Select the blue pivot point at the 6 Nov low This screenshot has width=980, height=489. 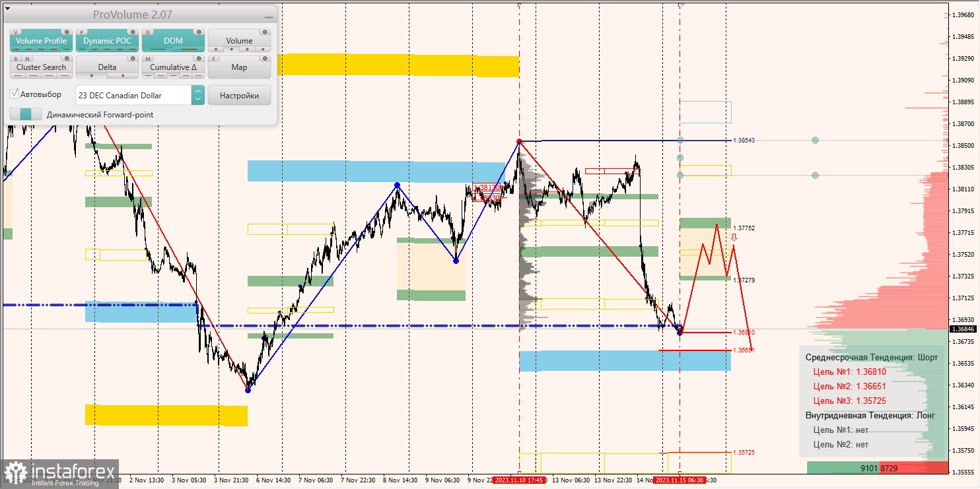(248, 390)
